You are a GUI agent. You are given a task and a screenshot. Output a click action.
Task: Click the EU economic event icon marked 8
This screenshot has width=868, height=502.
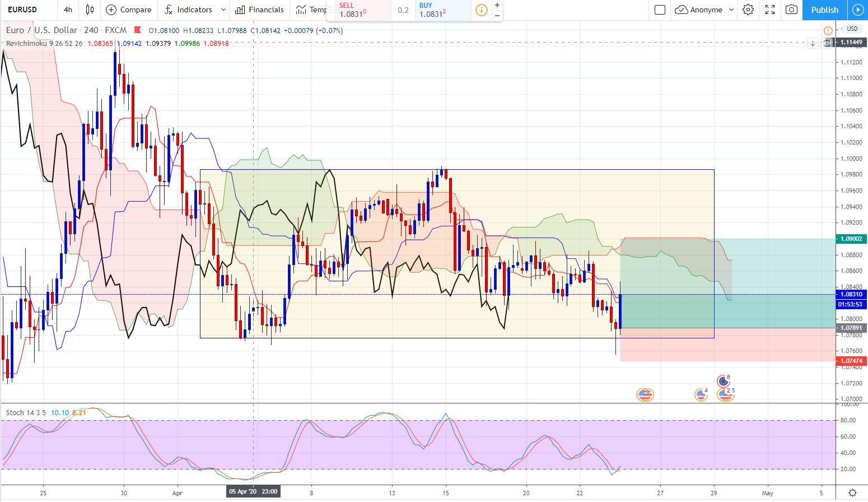click(x=723, y=382)
